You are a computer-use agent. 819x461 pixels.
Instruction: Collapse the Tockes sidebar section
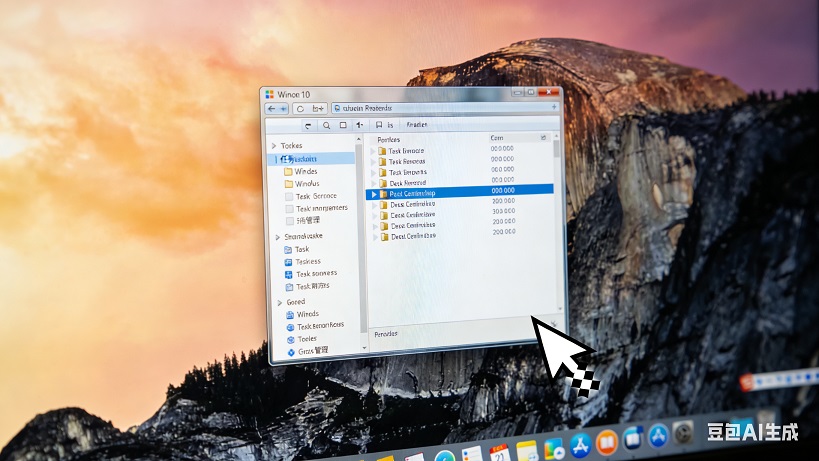pyautogui.click(x=275, y=146)
